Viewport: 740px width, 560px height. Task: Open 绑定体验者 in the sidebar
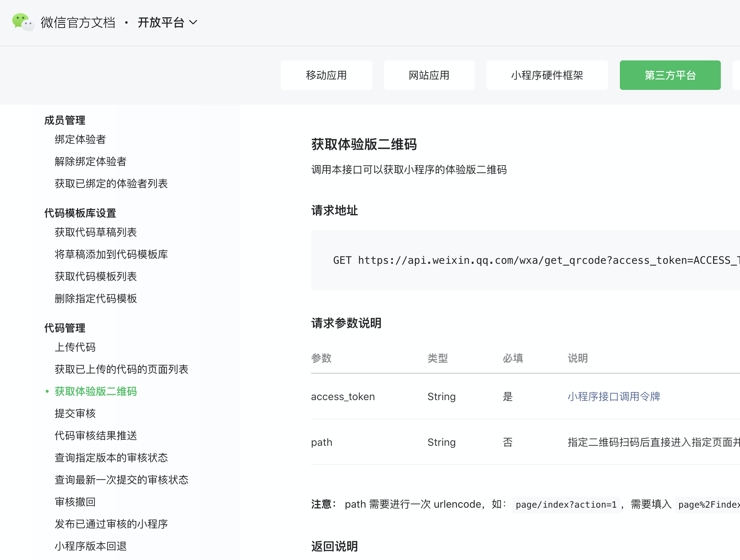80,139
